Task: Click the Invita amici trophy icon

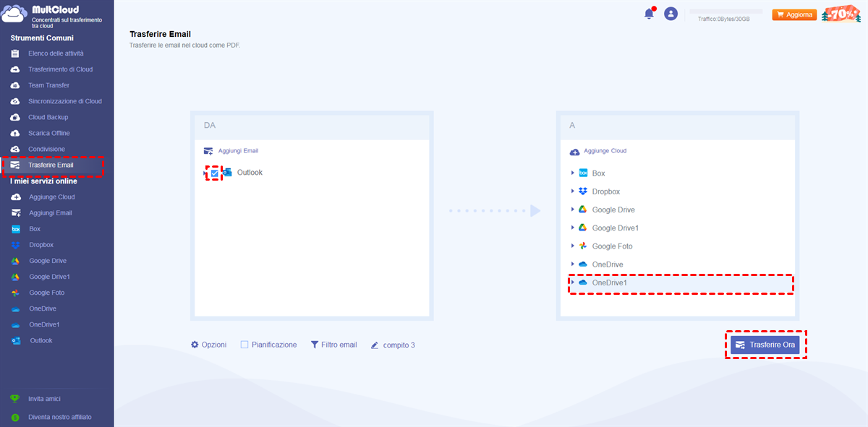Action: tap(14, 399)
